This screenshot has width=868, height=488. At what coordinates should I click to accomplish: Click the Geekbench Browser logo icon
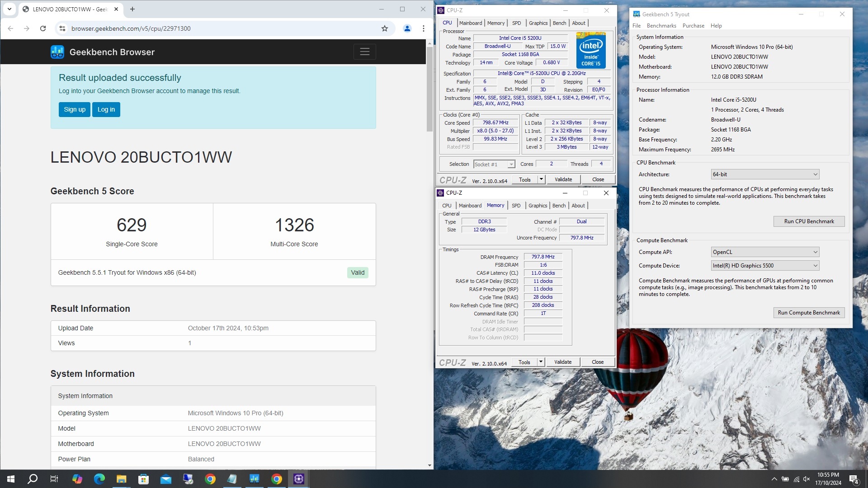coord(57,52)
